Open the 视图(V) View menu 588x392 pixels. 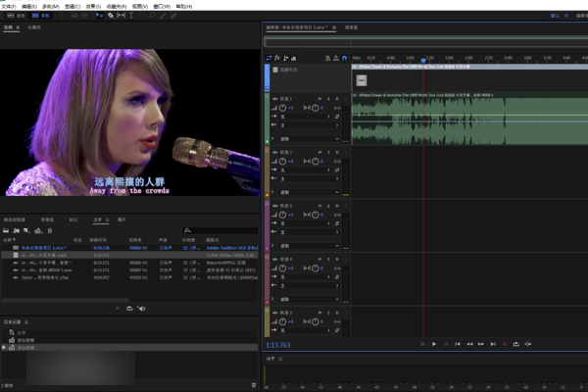tap(140, 7)
